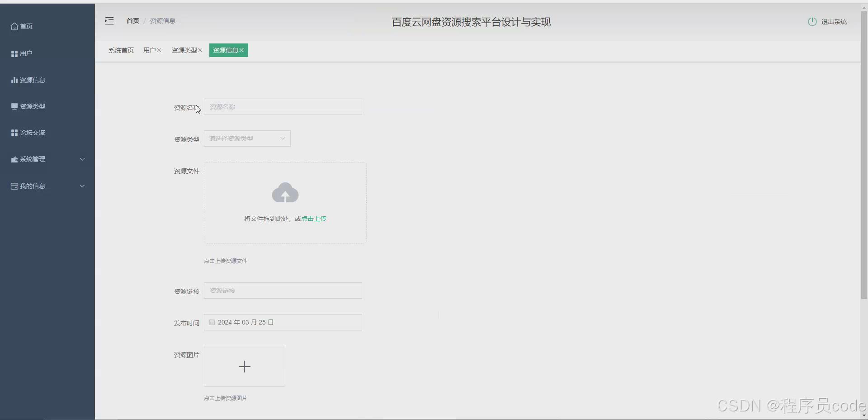Close the 资源信息 tab
The width and height of the screenshot is (868, 420).
[x=241, y=50]
